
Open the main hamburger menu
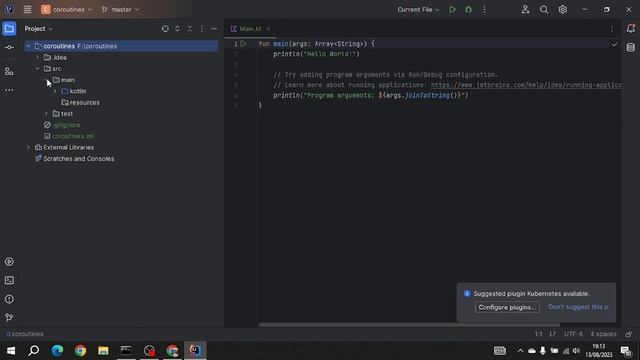pyautogui.click(x=27, y=9)
